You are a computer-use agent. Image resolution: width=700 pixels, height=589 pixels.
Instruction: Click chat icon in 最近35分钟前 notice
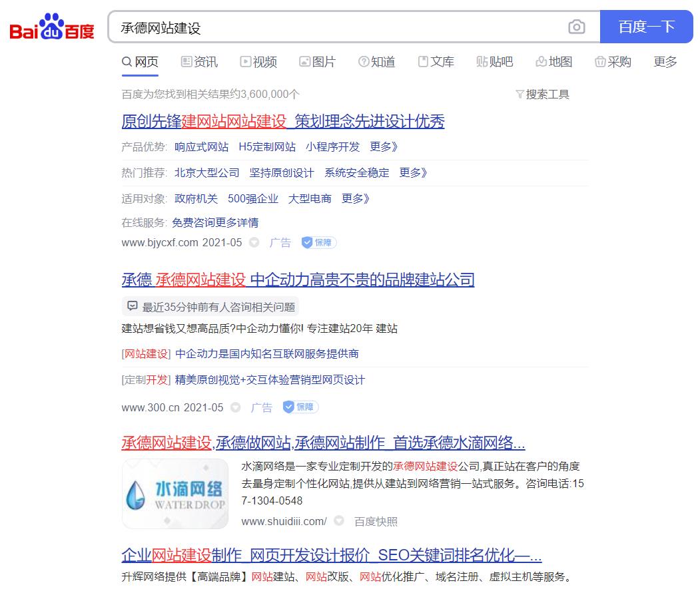pos(132,306)
